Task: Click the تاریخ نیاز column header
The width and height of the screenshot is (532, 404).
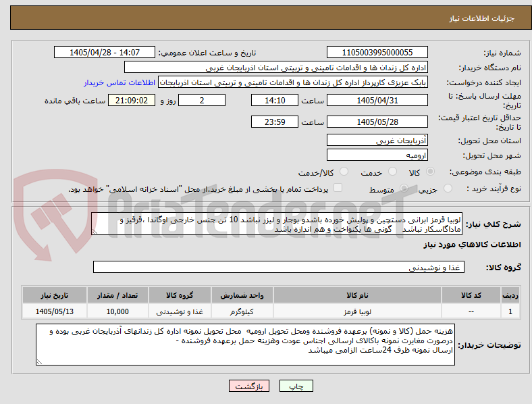Action: pyautogui.click(x=55, y=295)
